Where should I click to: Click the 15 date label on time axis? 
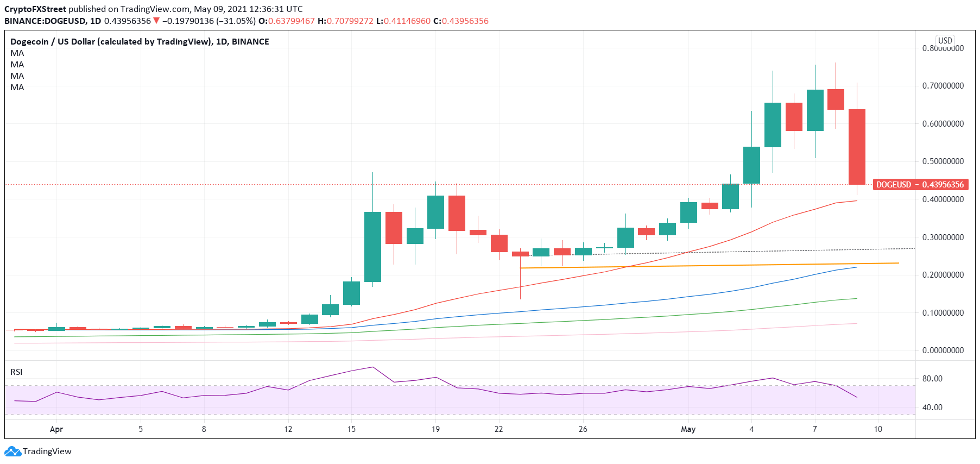click(351, 429)
